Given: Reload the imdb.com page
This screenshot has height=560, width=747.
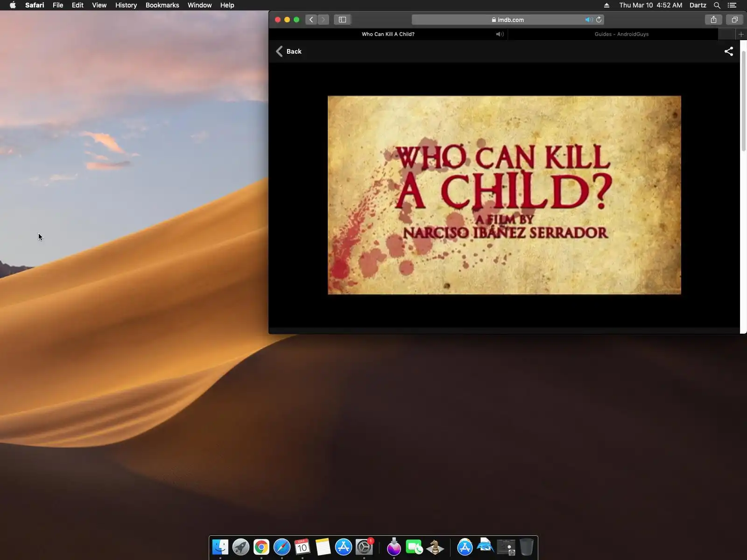Looking at the screenshot, I should pyautogui.click(x=599, y=20).
